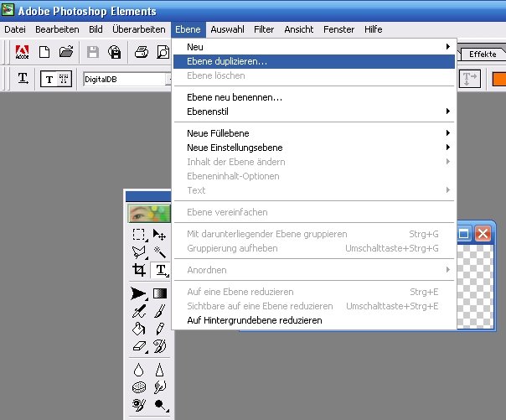Choose Ebene vereinfachen entry
The width and height of the screenshot is (506, 420).
(314, 212)
